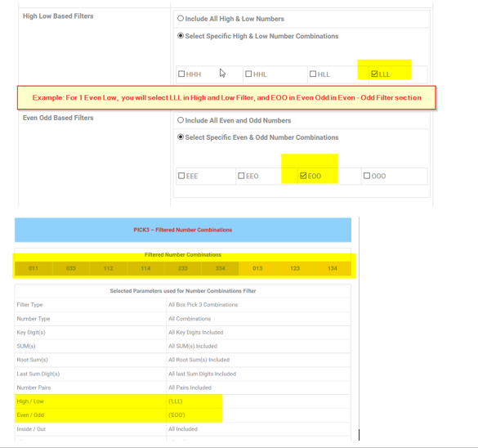Click the Root Sum(s) row label
The height and width of the screenshot is (448, 478).
click(33, 360)
